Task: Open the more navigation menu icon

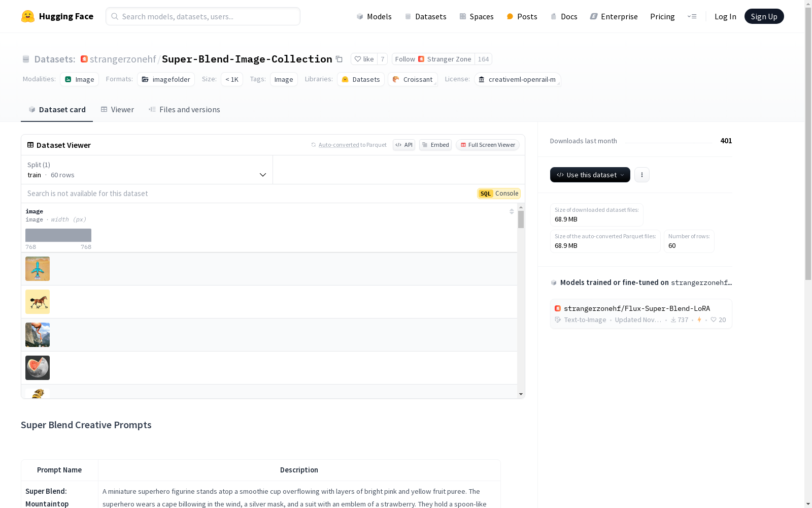Action: tap(692, 16)
